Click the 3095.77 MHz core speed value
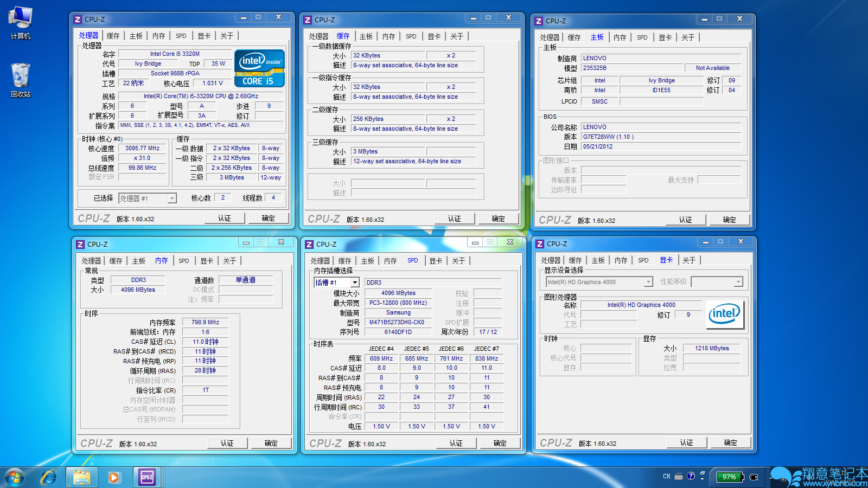Screen dimensions: 868x488 (143, 149)
